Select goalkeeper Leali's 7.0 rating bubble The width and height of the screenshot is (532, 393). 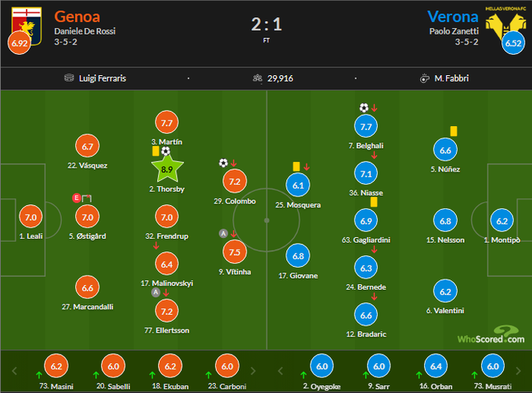pos(31,217)
